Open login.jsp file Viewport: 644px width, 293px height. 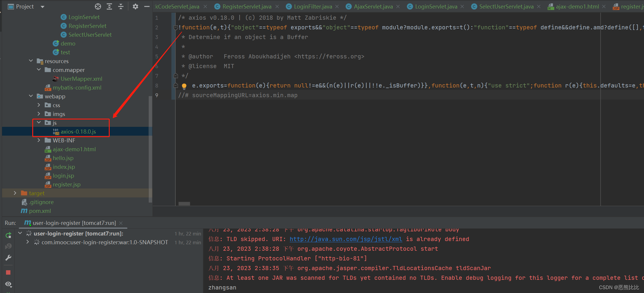63,176
